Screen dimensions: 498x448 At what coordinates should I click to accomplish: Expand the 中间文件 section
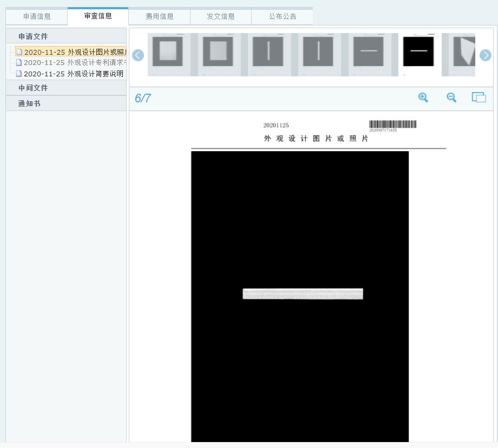coord(33,88)
